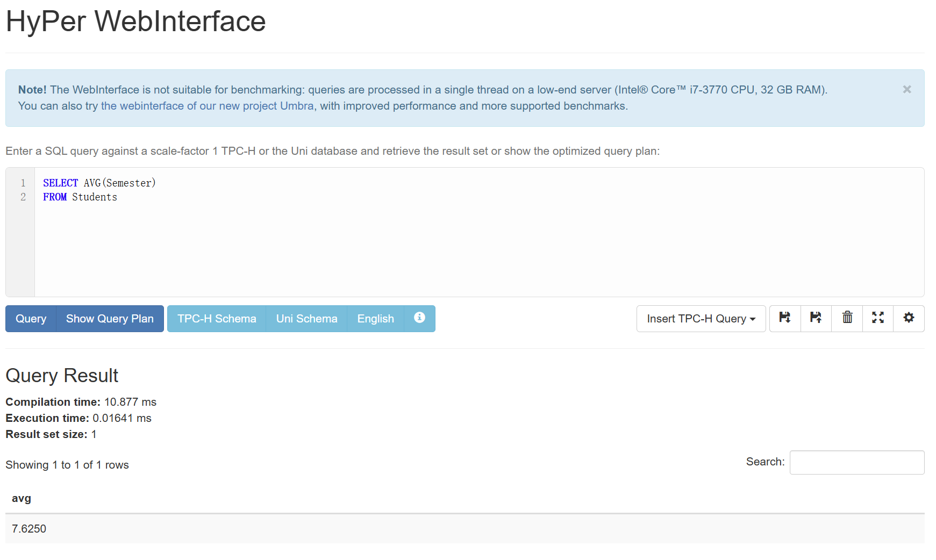Viewport: 936px width, 560px height.
Task: Expand the Insert TPC-H Query dropdown
Action: tap(701, 319)
